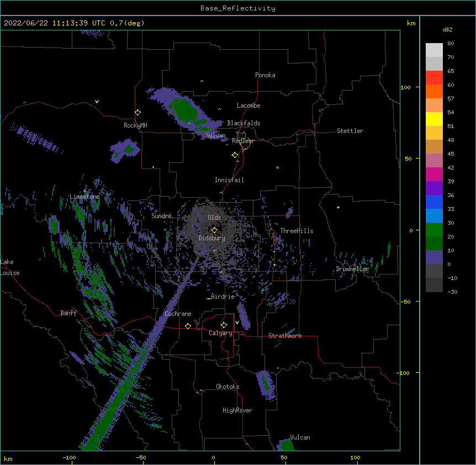Select the slate 0-10 dBZ legend swatch
Screen dimensions: 476x465
pyautogui.click(x=434, y=257)
